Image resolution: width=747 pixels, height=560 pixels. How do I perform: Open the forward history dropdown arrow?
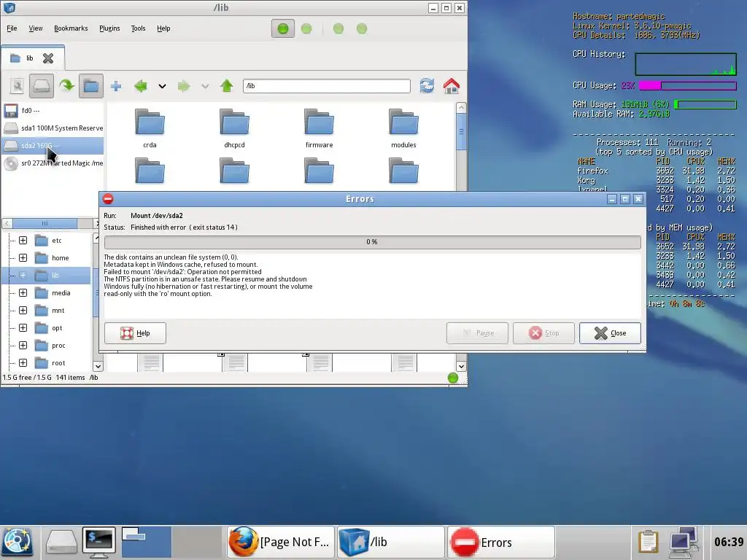[205, 86]
